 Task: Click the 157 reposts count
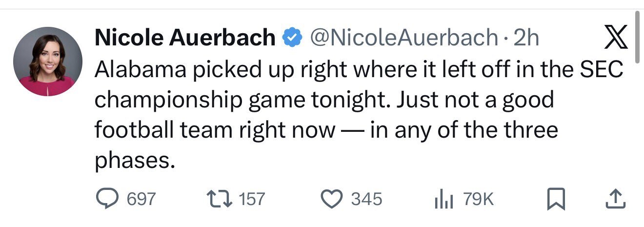tap(252, 199)
